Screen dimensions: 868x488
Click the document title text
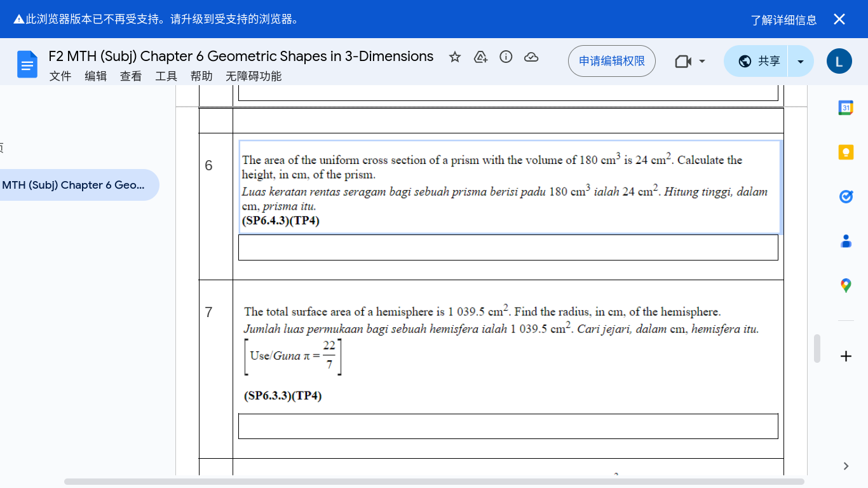241,57
